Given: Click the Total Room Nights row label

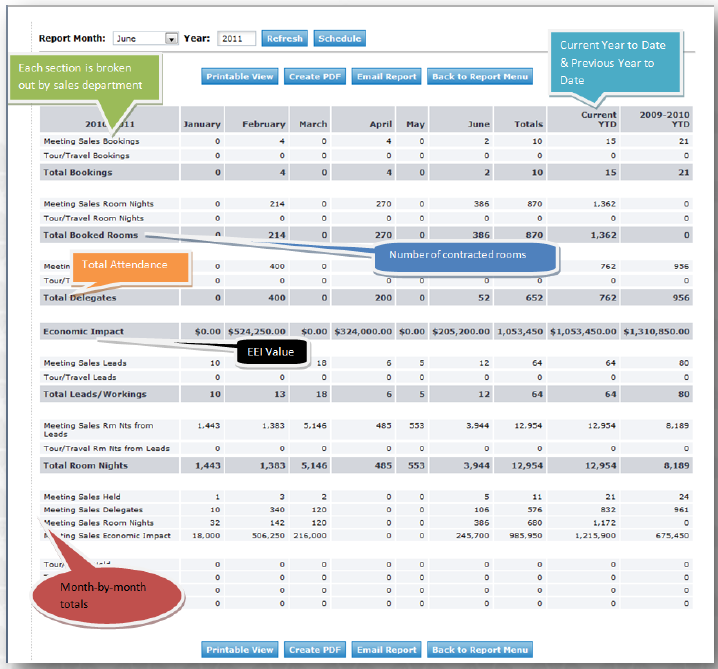Looking at the screenshot, I should coord(85,466).
